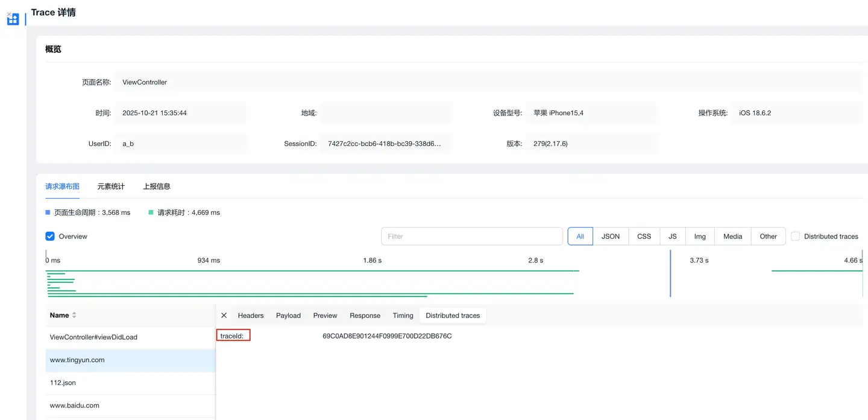Select the 请求瀑布图 tab
The width and height of the screenshot is (868, 420).
coord(62,186)
